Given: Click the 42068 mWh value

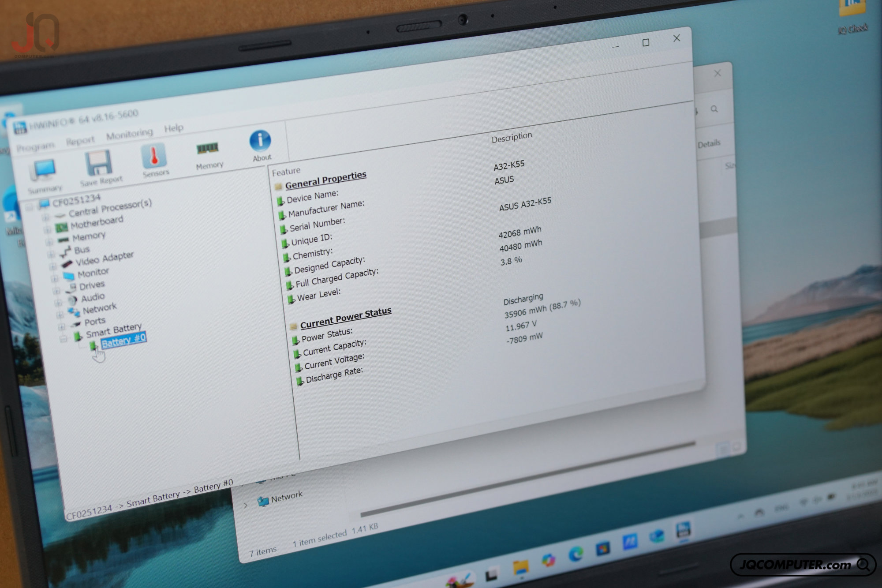Looking at the screenshot, I should click(x=520, y=232).
